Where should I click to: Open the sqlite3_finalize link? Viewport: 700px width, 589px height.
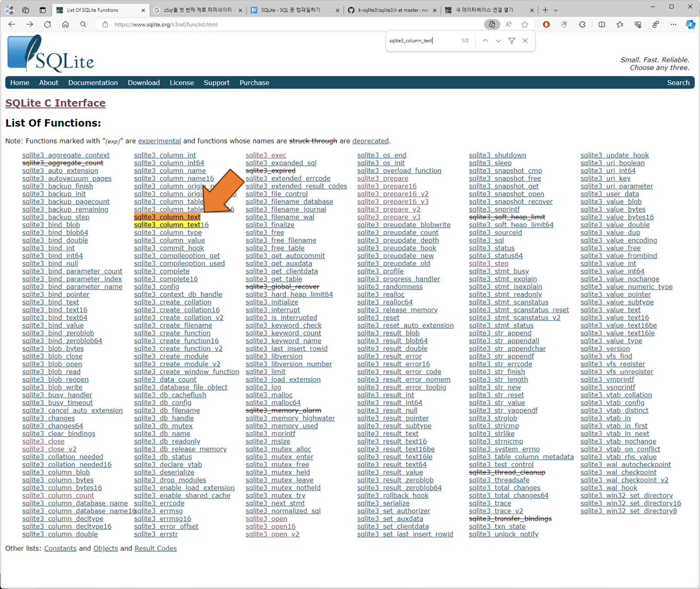(270, 225)
